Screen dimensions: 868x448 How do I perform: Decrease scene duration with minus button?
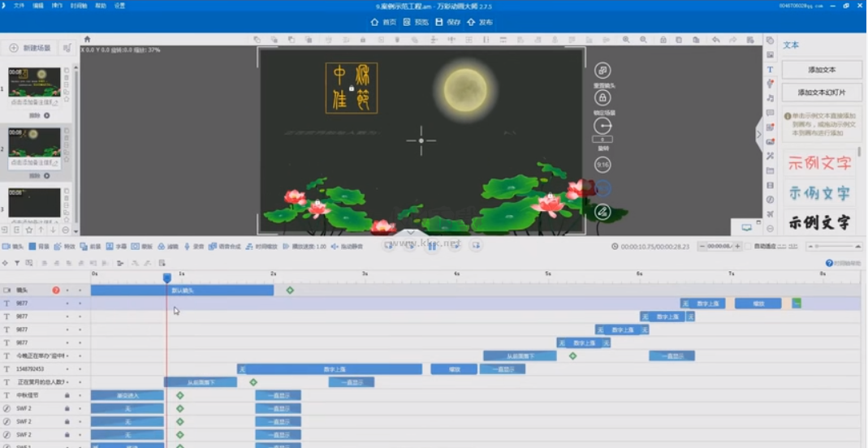(x=702, y=247)
